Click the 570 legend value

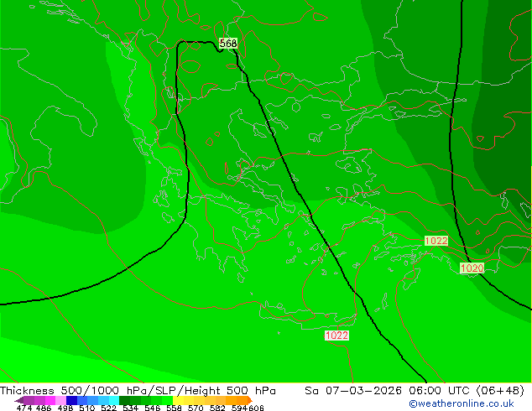(196, 408)
